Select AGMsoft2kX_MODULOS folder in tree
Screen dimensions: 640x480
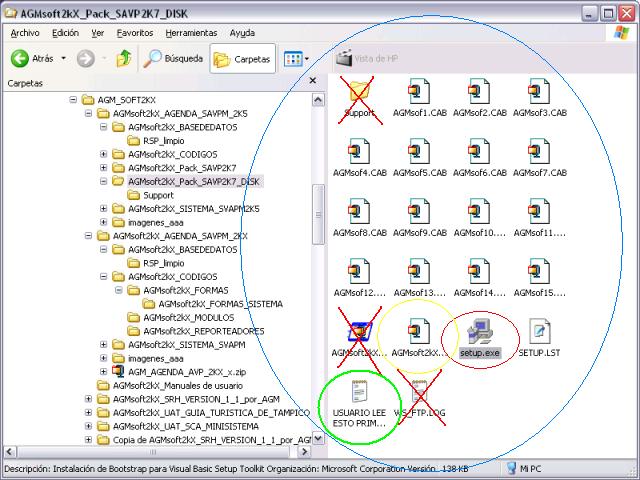point(181,317)
